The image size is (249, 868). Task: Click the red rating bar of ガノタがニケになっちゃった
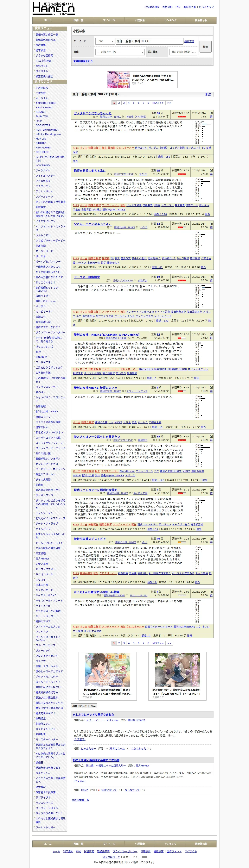coord(182,117)
